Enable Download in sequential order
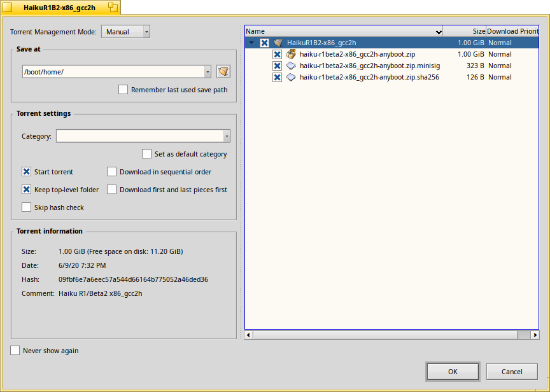This screenshot has width=550, height=392. coord(111,172)
